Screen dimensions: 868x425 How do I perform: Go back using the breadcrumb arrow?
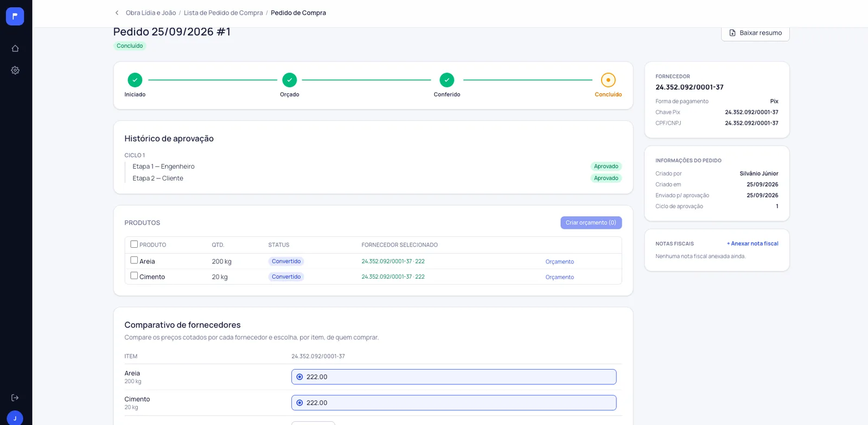[117, 13]
